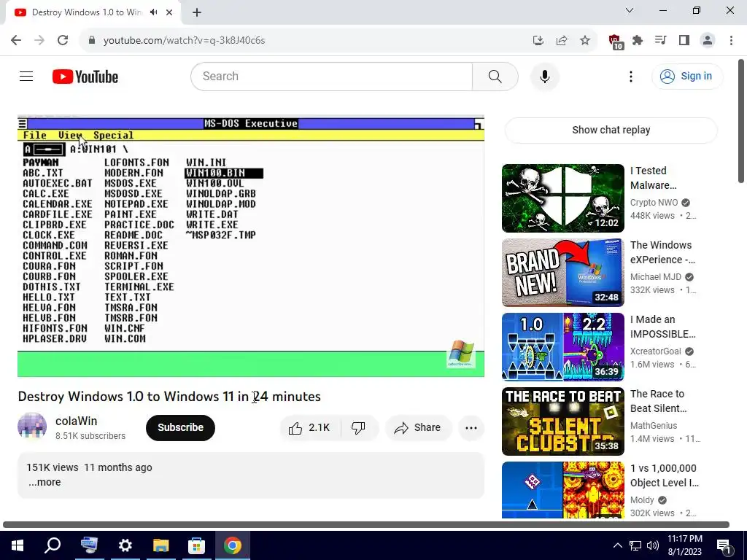747x560 pixels.
Task: Click the install app icon in the address bar
Action: [x=538, y=41]
